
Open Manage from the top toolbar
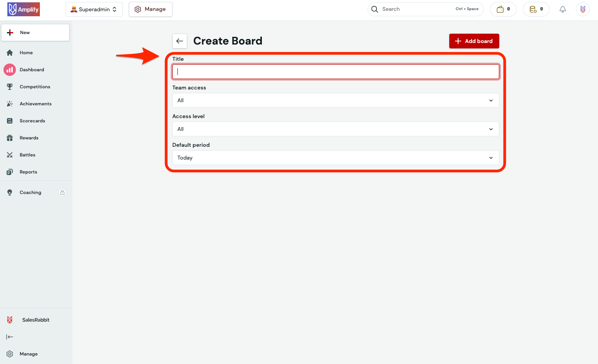[x=151, y=9]
